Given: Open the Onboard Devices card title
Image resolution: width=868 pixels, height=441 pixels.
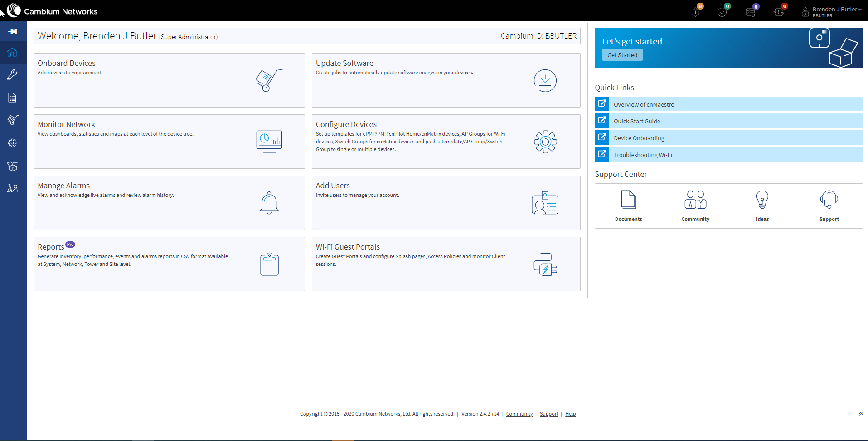Looking at the screenshot, I should click(67, 63).
